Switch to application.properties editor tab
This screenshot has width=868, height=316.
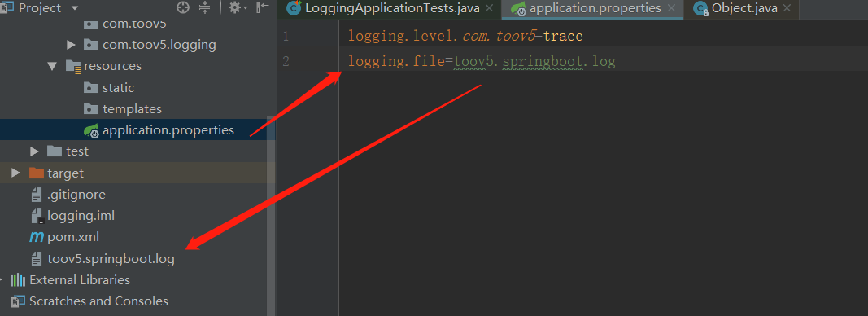point(595,8)
